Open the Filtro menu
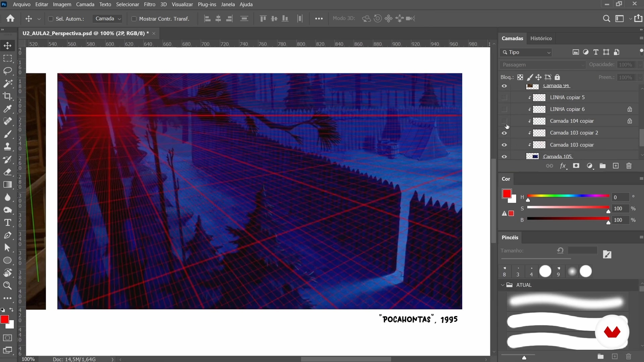Viewport: 644px width, 362px height. coord(150,4)
